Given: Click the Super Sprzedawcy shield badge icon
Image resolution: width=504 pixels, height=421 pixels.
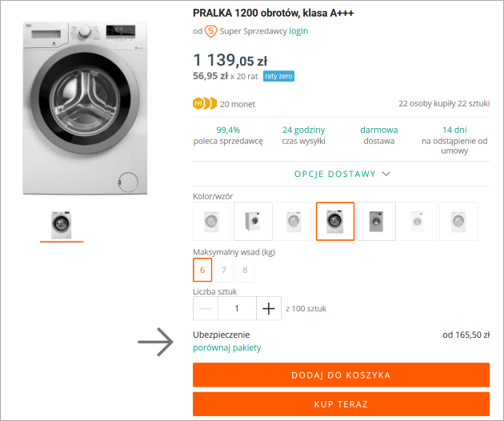Looking at the screenshot, I should pos(211,31).
